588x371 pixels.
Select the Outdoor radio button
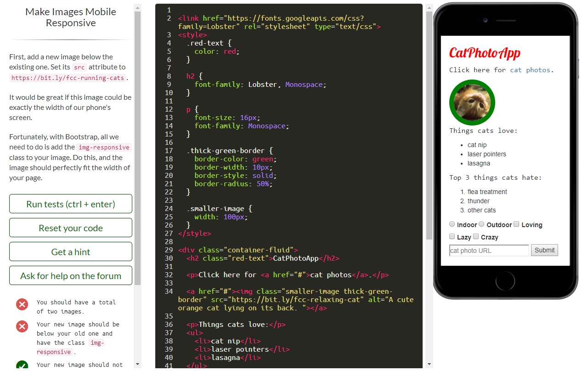click(481, 224)
